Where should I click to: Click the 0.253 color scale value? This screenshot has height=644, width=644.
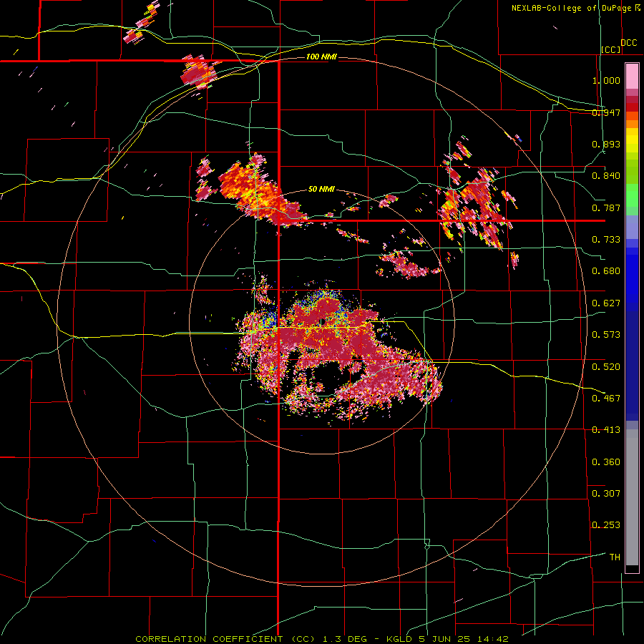tap(606, 525)
